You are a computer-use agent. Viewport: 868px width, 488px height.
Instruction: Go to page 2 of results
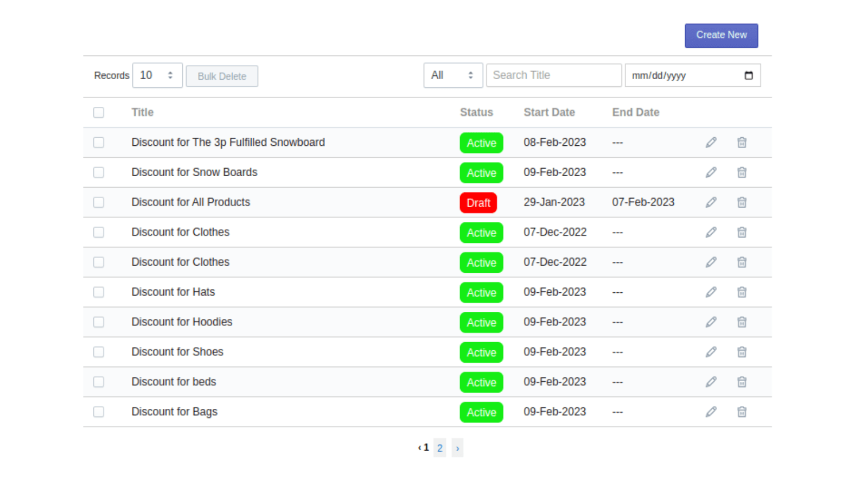pos(439,448)
